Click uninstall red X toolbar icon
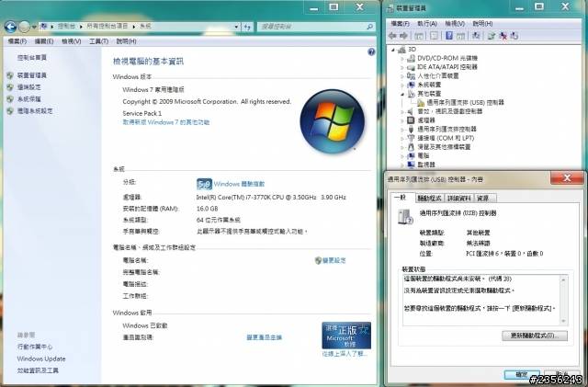Screen dimensions: 588x387 tap(503, 36)
